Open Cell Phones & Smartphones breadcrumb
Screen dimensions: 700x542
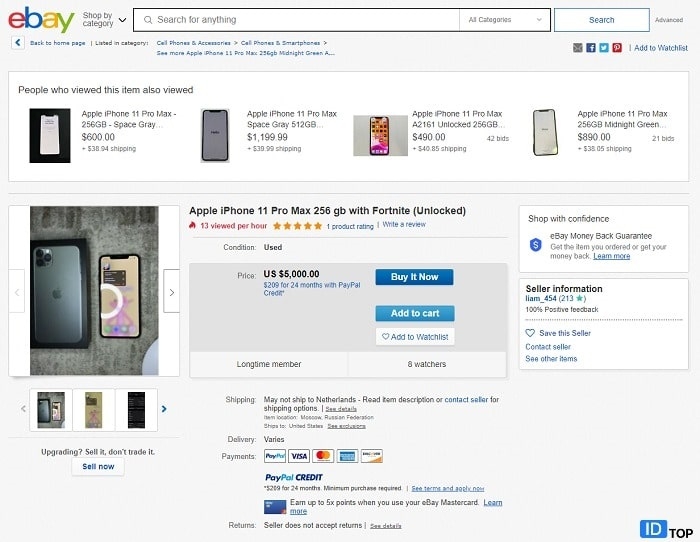(280, 43)
